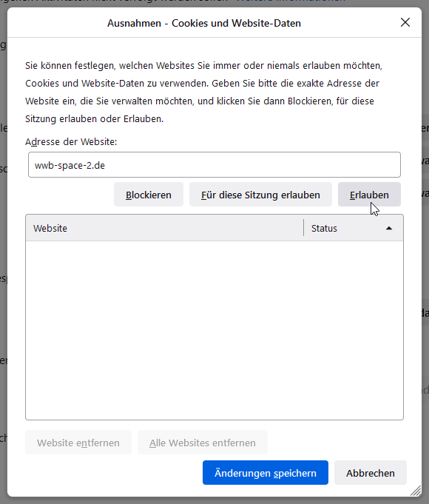The width and height of the screenshot is (429, 504).
Task: Sort the list by the Status column header
Action: 354,228
